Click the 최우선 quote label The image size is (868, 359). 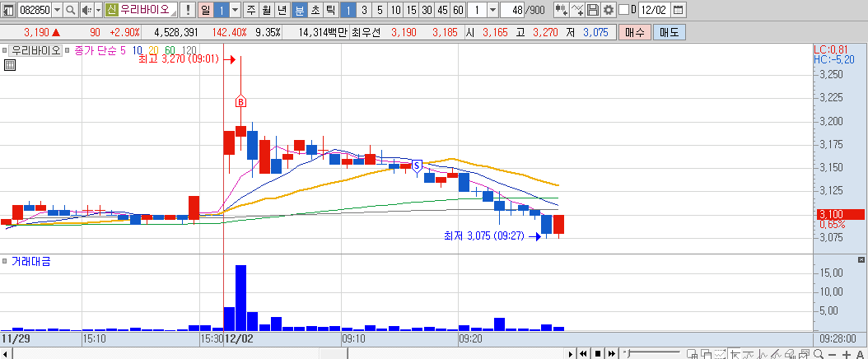click(x=366, y=32)
